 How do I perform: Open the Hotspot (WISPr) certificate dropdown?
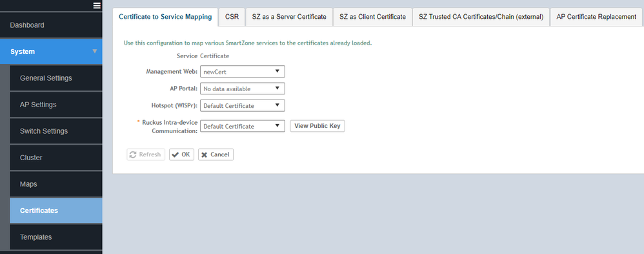point(243,106)
